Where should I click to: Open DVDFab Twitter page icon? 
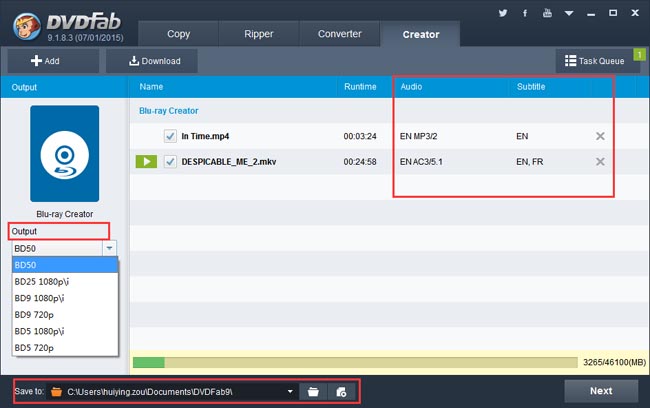(x=503, y=14)
